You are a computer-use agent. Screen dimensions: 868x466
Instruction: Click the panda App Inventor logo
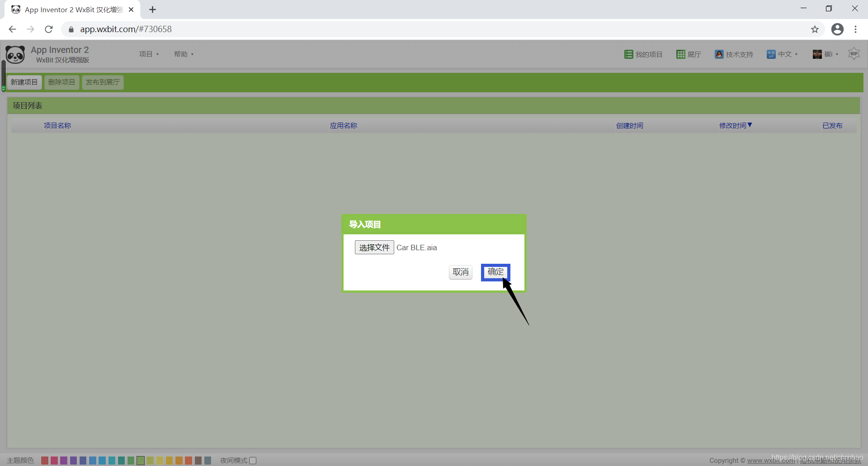click(15, 54)
